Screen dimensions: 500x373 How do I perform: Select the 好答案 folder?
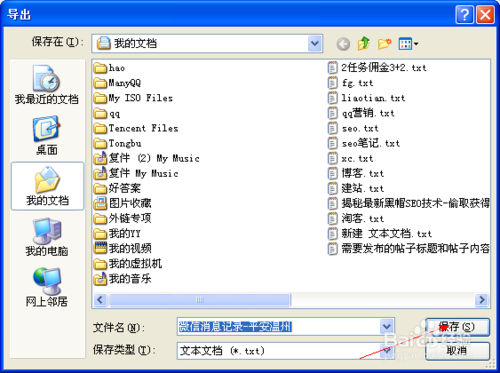[117, 188]
